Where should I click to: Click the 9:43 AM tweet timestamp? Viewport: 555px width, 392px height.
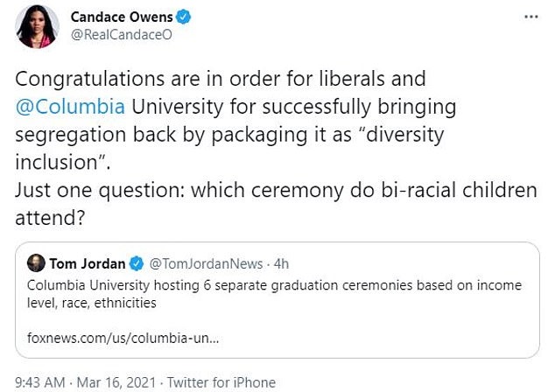click(x=42, y=382)
